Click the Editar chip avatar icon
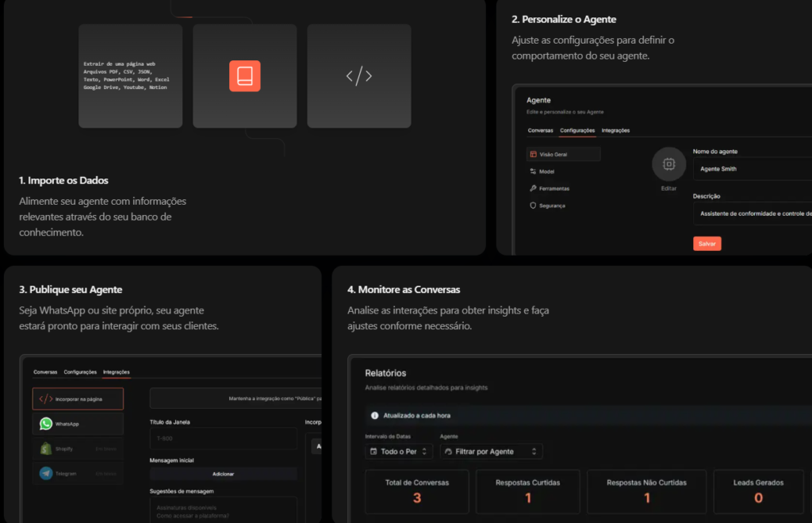 [x=668, y=163]
